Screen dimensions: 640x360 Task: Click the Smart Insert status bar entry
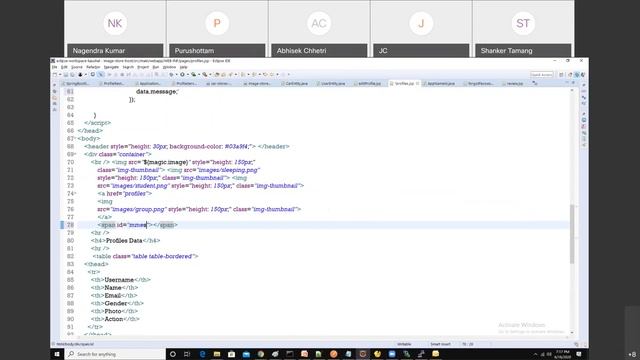click(440, 344)
